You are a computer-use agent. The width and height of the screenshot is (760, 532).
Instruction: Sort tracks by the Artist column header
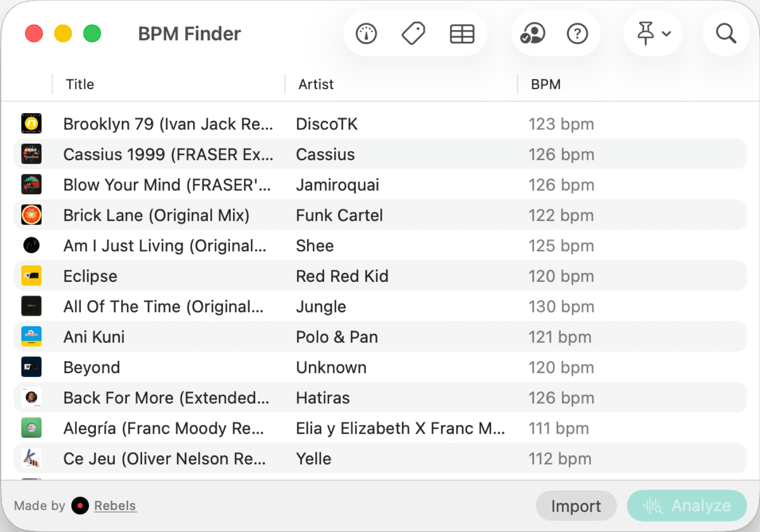[316, 84]
